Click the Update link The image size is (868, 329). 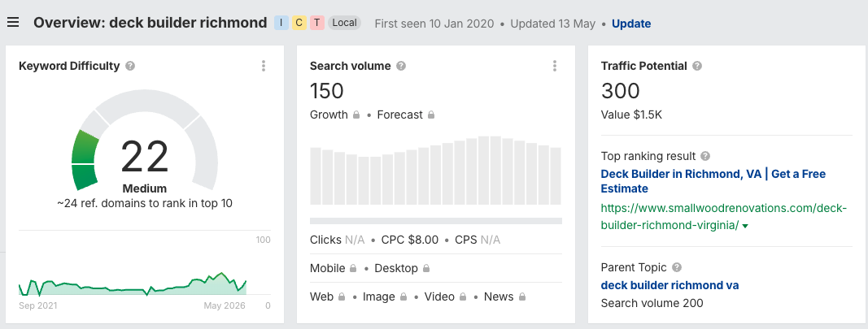[631, 24]
